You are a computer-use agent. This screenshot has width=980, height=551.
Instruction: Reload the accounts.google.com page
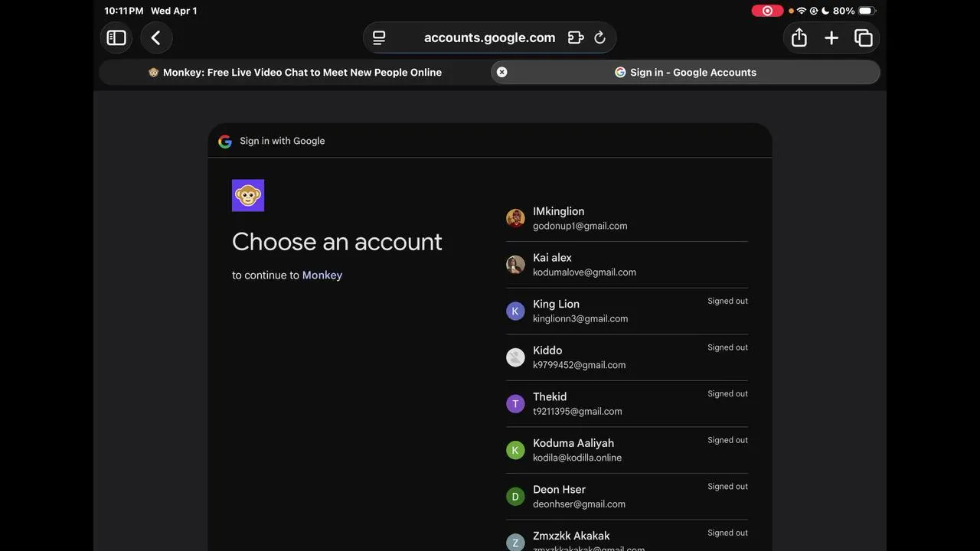click(600, 37)
